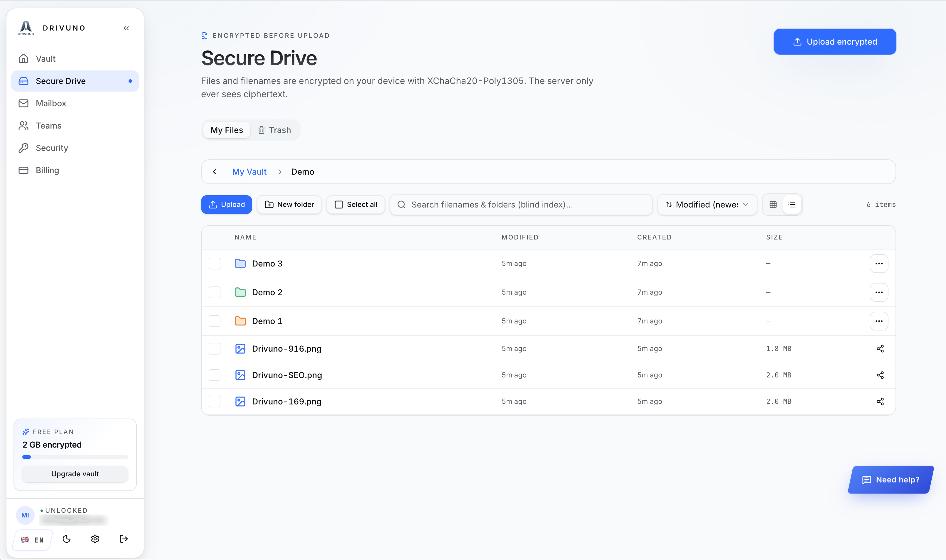Click the storage usage progress bar
This screenshot has width=946, height=560.
(x=75, y=457)
